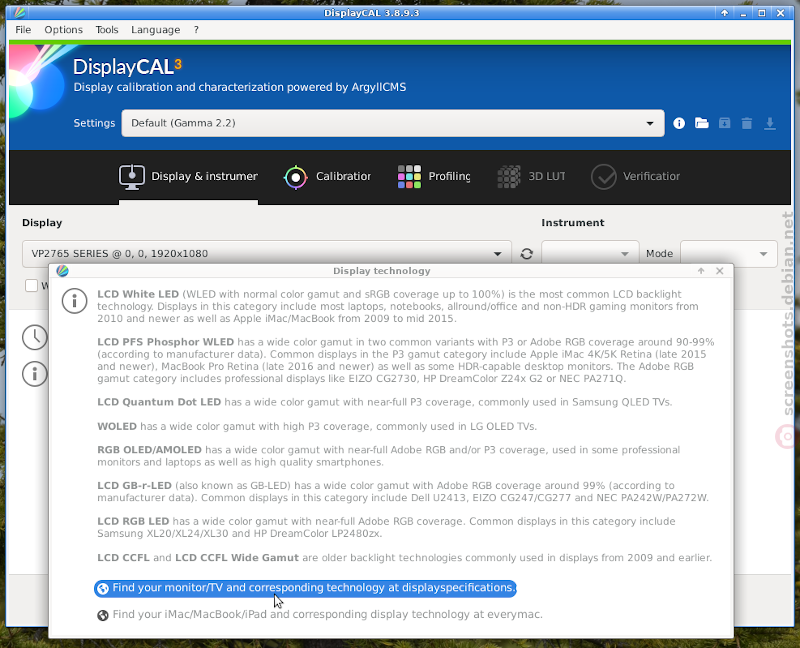Click the Verification checkmark icon

click(x=604, y=177)
